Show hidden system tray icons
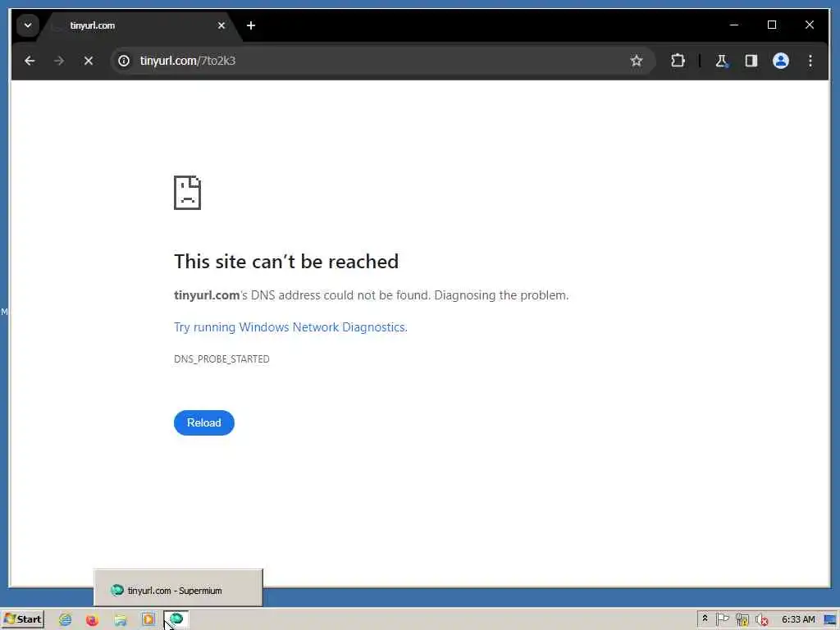Viewport: 840px width, 630px height. coord(705,619)
